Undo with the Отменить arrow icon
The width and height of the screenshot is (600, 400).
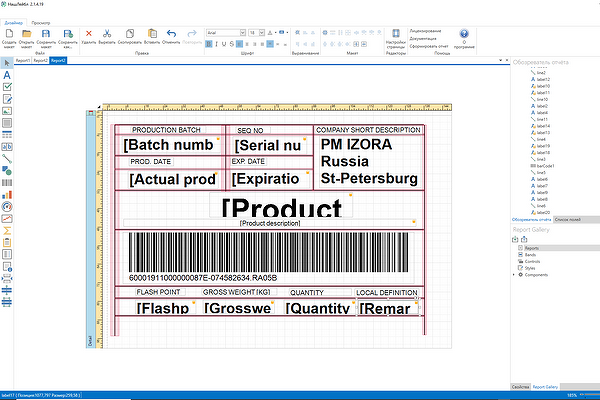(171, 35)
